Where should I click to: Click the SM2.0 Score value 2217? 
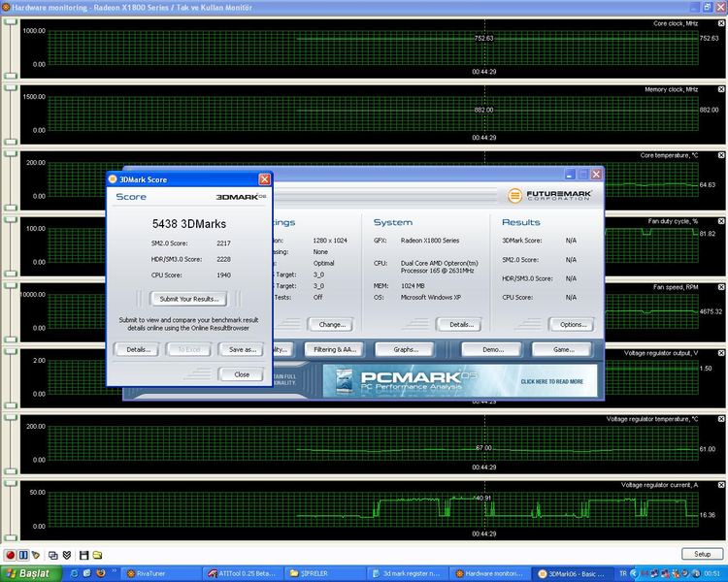pos(223,243)
